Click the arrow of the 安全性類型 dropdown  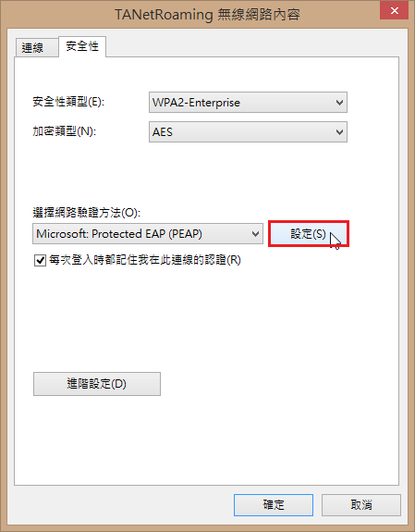point(339,102)
